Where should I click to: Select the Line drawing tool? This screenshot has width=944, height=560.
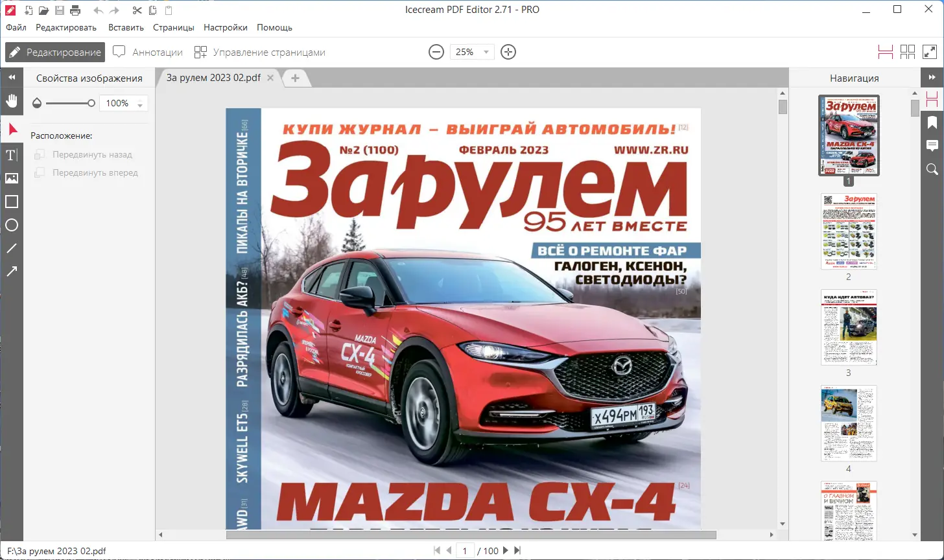tap(12, 248)
